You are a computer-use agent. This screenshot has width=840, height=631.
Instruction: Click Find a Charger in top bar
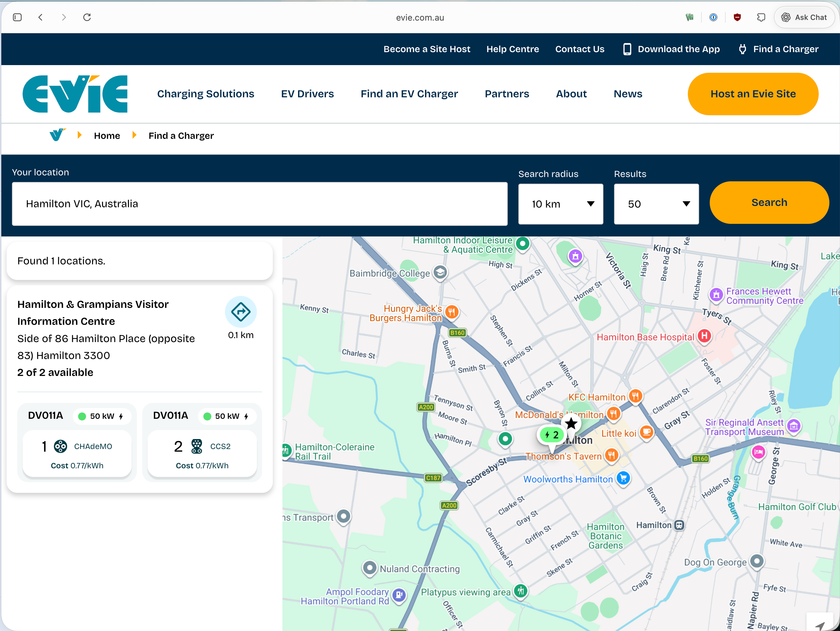coord(779,49)
